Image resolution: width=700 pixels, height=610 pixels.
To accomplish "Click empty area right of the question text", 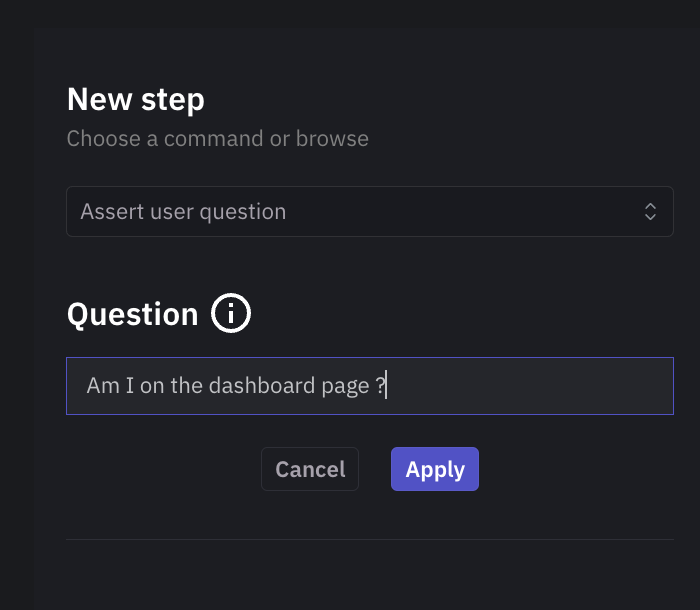I will tap(530, 386).
